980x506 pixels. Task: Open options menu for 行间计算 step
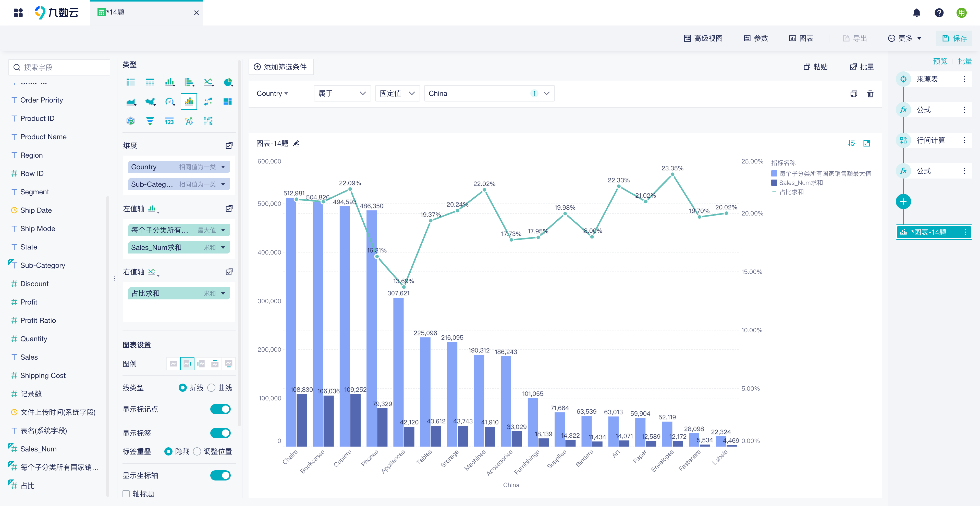click(x=964, y=140)
